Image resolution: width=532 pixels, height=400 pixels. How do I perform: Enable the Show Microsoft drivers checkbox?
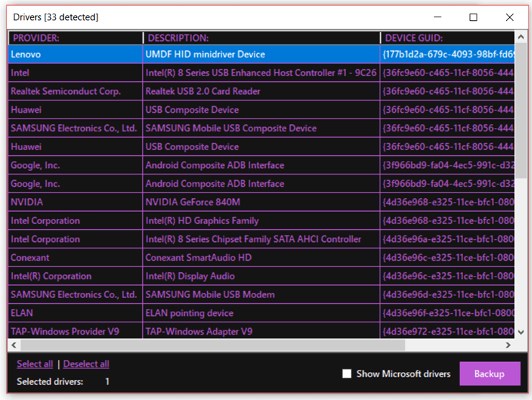347,373
